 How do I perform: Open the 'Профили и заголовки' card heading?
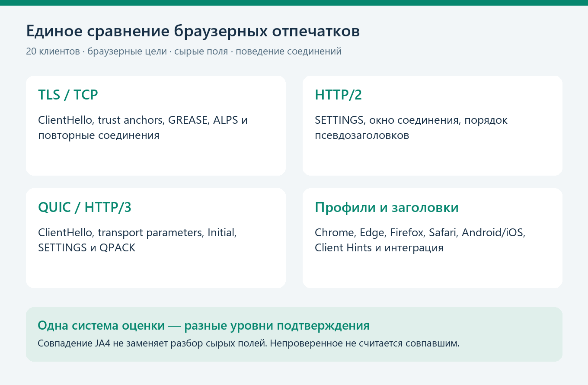pyautogui.click(x=387, y=207)
